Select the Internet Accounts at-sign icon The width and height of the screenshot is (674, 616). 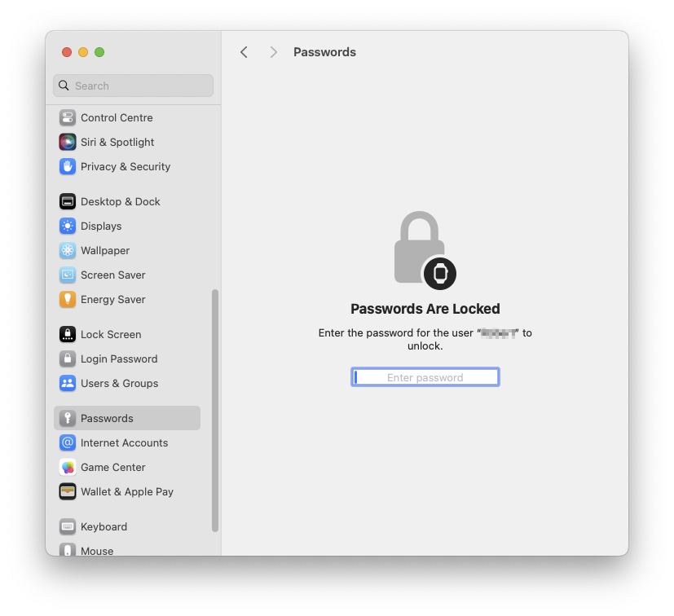68,442
